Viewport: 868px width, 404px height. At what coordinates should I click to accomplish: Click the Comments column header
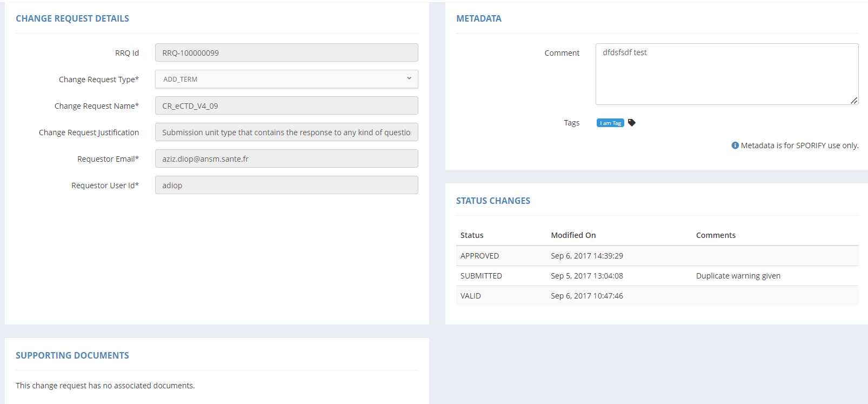(716, 235)
